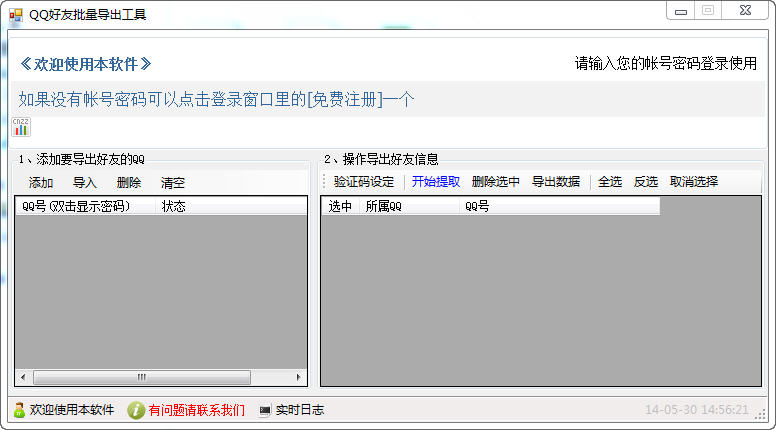Click the 状态 column header

231,206
